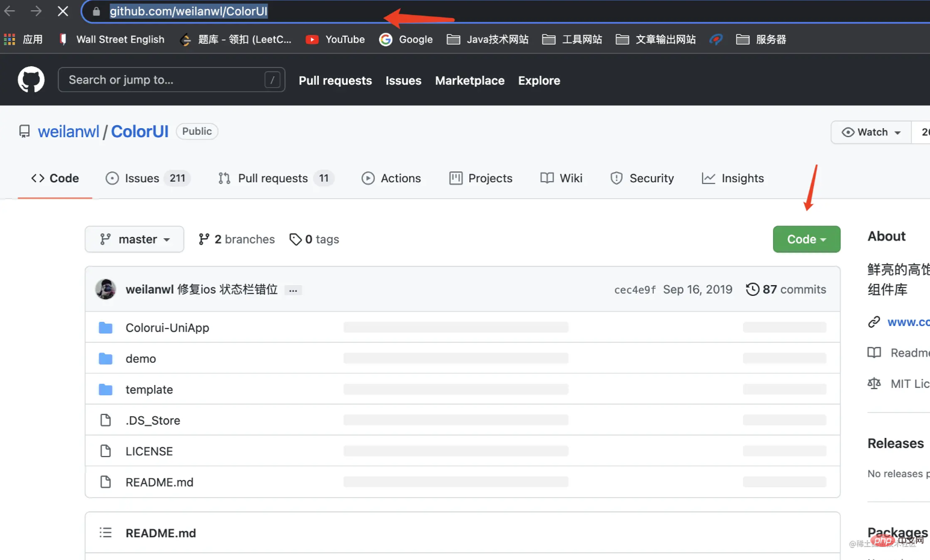Image resolution: width=930 pixels, height=560 pixels.
Task: Switch to the Issues tab
Action: 147,178
